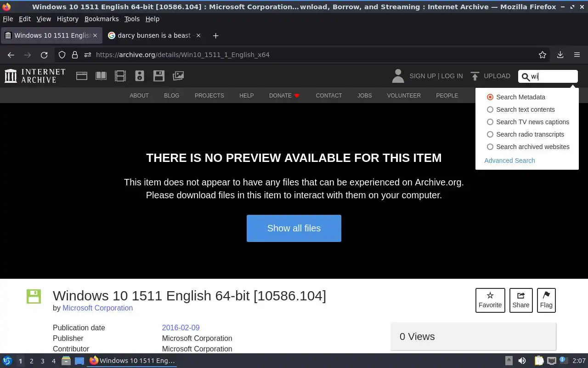Open a new tab with the plus button
588x368 pixels.
(215, 35)
